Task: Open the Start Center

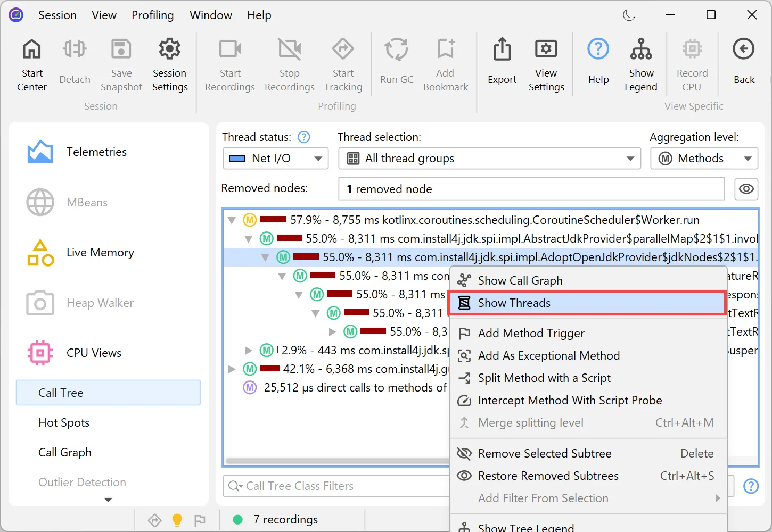Action: click(x=31, y=64)
